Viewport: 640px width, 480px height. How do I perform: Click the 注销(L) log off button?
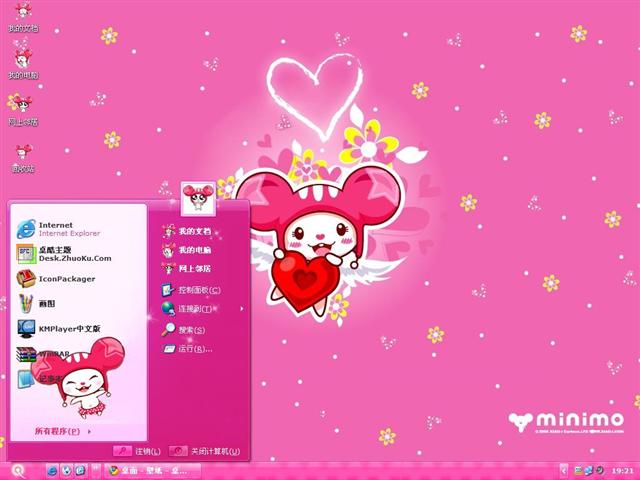(x=137, y=451)
